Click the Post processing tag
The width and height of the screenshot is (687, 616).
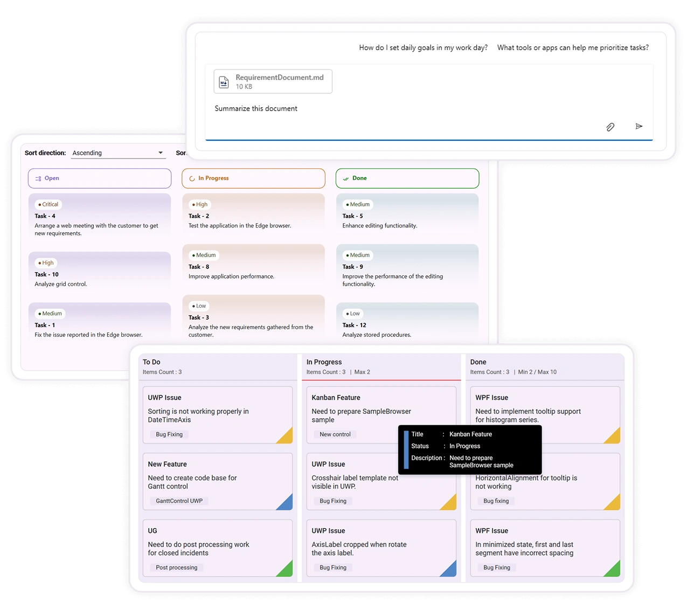coord(177,567)
